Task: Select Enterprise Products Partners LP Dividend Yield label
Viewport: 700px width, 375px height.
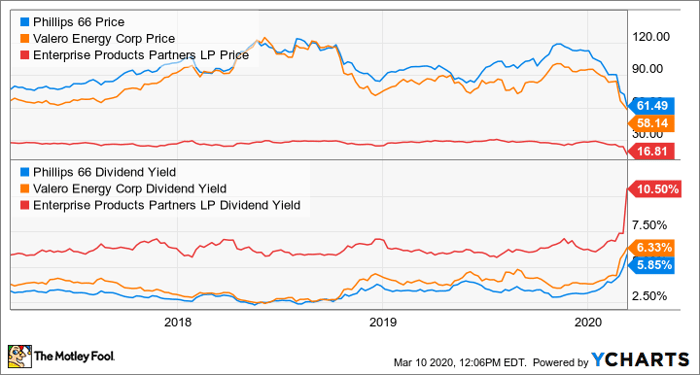Action: [x=167, y=205]
